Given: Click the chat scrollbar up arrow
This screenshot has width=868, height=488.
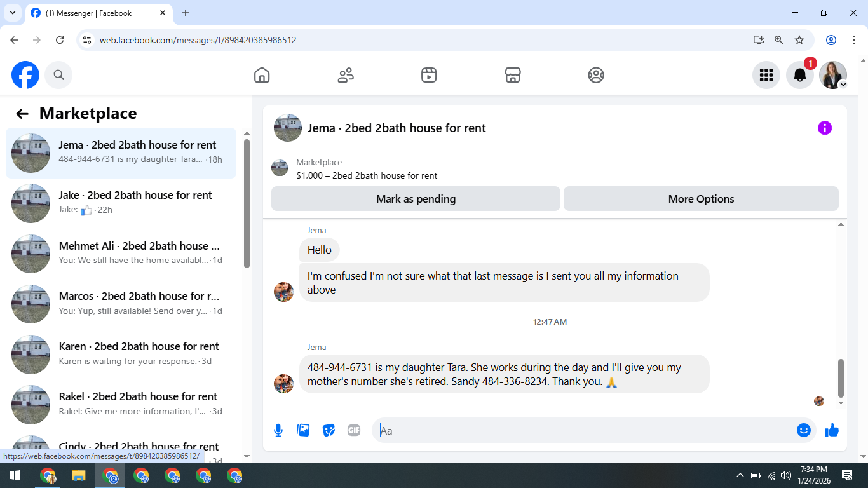Looking at the screenshot, I should [x=841, y=224].
